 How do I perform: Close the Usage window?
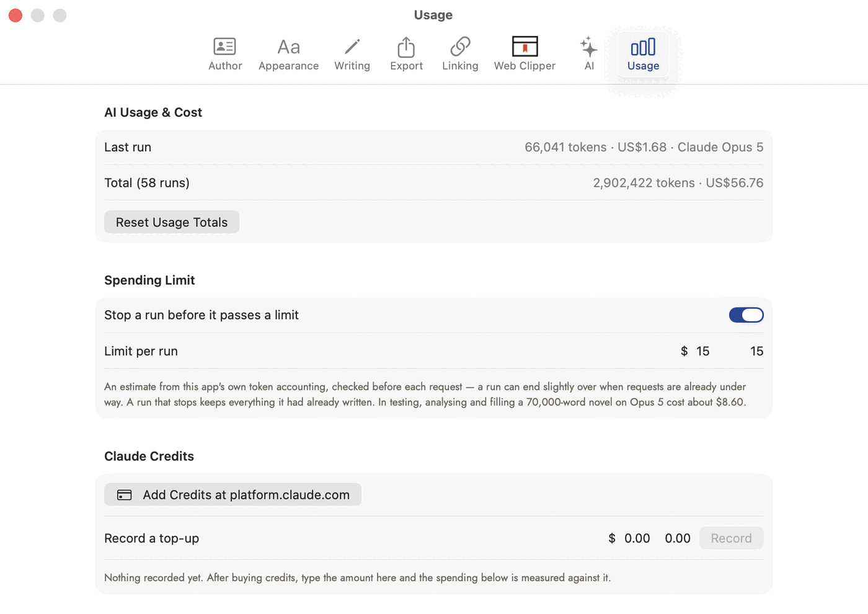tap(15, 15)
